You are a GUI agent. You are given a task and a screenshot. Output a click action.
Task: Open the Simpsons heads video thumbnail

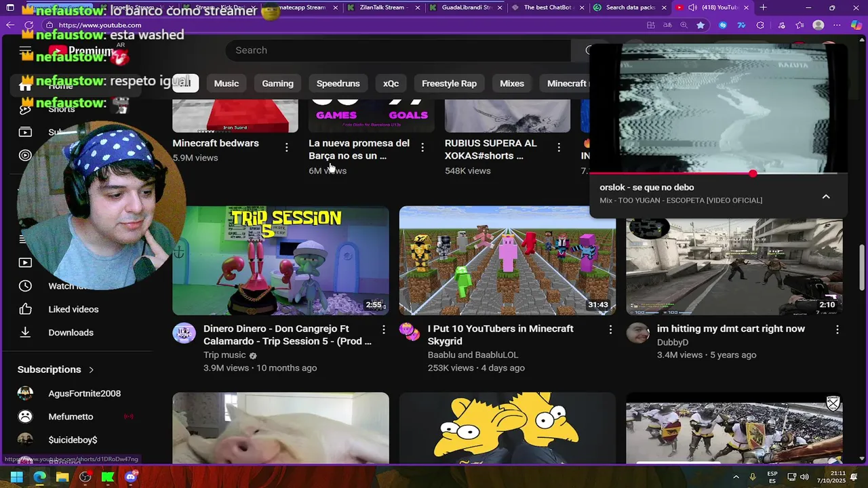pos(507,428)
